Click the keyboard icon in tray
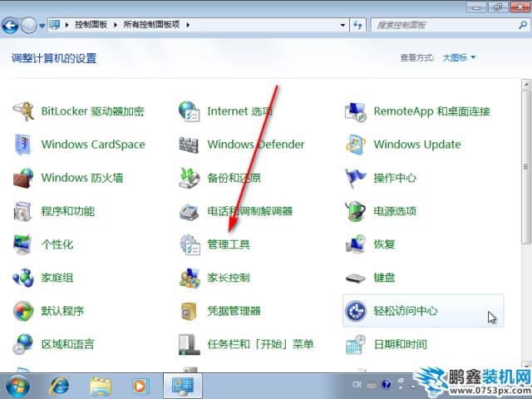Screen dimensions: 532x399 (372, 385)
